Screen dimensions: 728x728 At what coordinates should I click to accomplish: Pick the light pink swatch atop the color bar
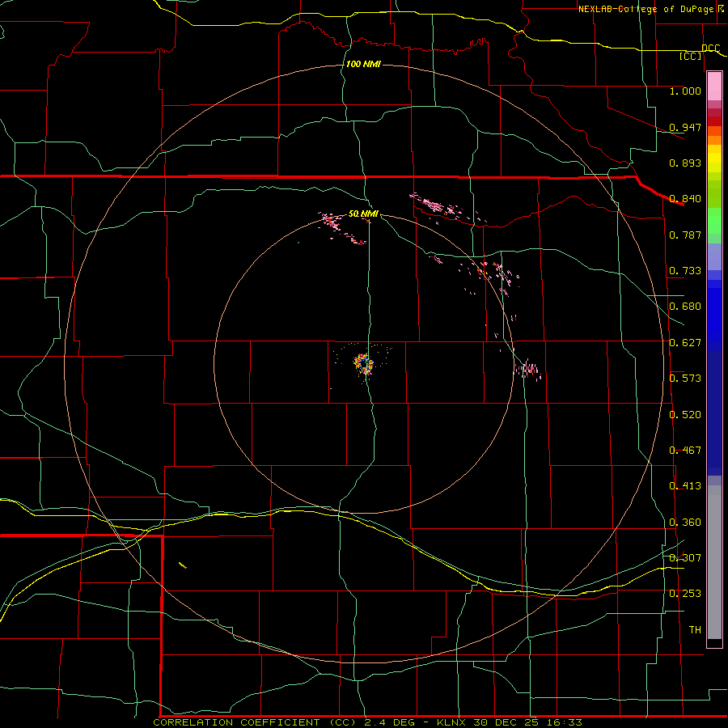click(x=714, y=87)
